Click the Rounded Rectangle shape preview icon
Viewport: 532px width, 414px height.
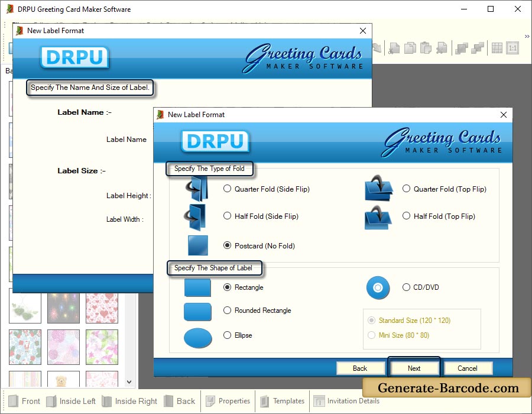197,312
